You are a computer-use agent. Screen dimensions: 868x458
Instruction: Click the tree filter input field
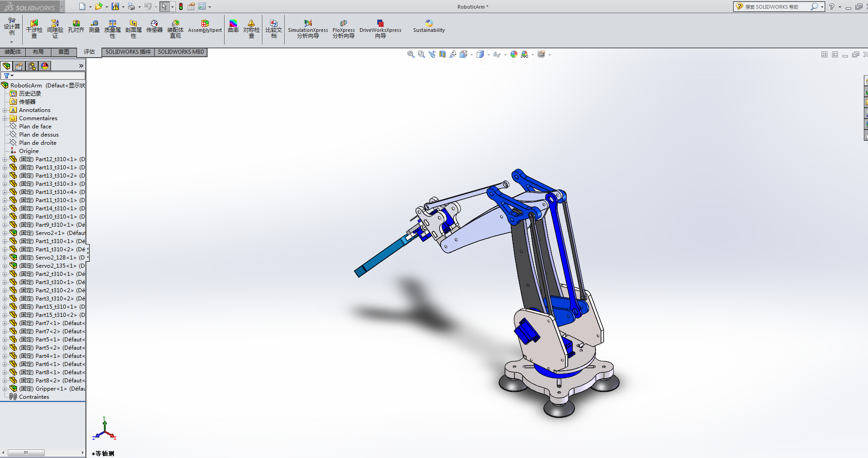point(43,76)
